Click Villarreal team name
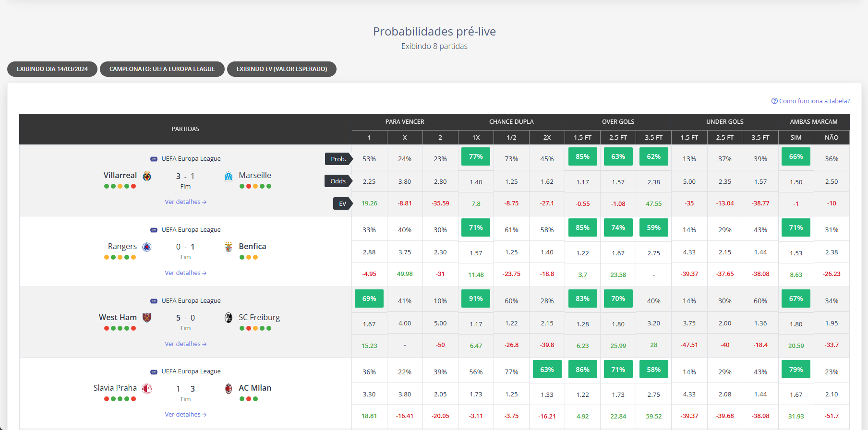The height and width of the screenshot is (430, 868). click(120, 175)
